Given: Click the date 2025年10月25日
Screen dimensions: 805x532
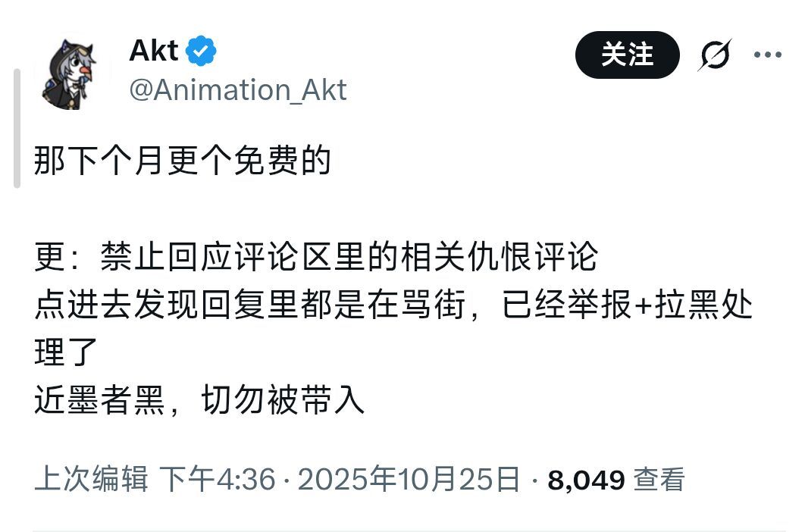Looking at the screenshot, I should click(x=409, y=480).
